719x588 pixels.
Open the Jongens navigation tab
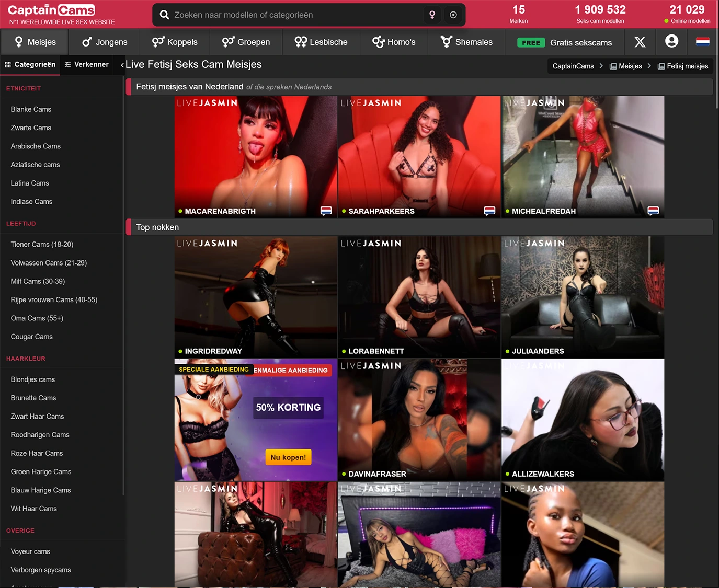coord(105,42)
